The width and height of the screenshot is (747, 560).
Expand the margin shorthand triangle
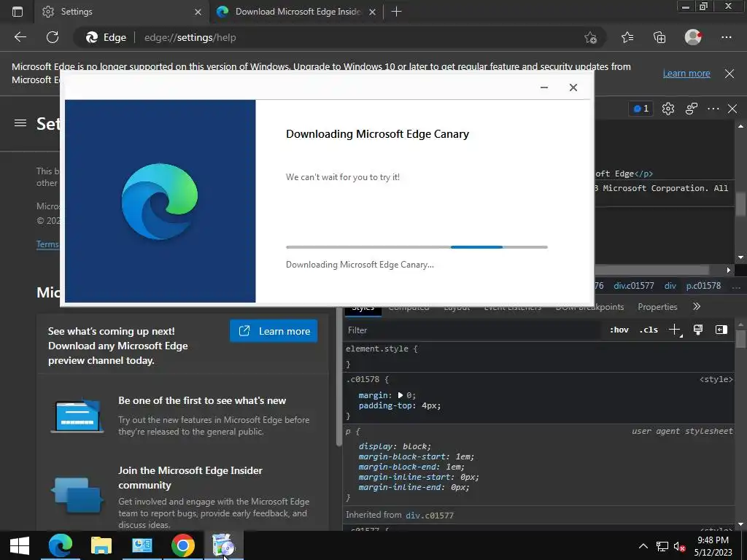coord(400,395)
